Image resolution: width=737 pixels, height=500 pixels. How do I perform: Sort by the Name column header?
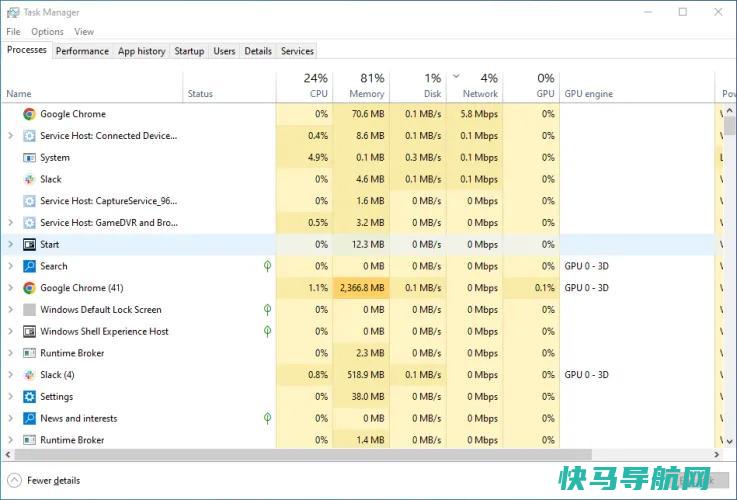pos(92,87)
